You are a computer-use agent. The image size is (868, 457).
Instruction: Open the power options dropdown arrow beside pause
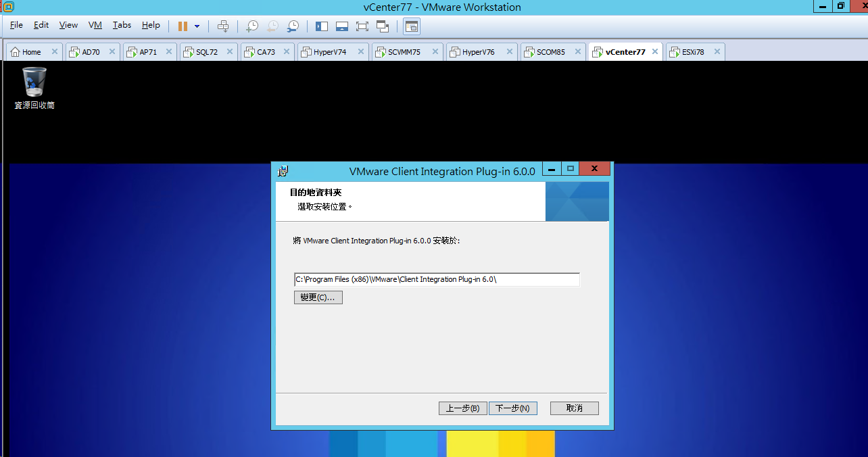(x=197, y=26)
